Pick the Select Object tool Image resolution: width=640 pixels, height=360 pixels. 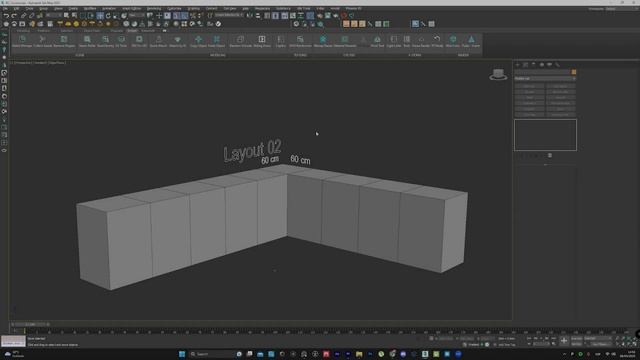pyautogui.click(x=67, y=16)
